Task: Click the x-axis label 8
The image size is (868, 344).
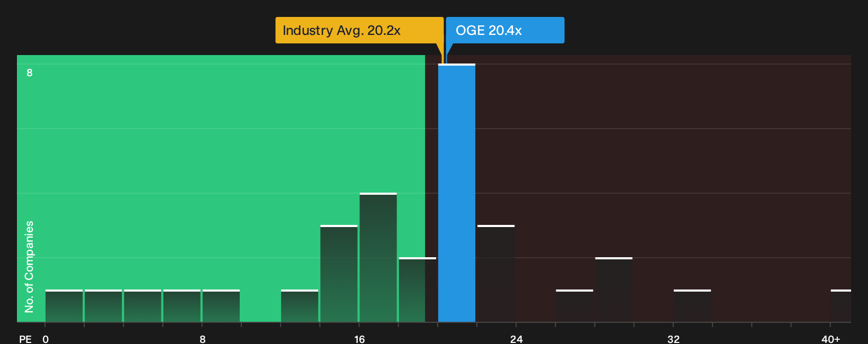Action: (x=203, y=339)
